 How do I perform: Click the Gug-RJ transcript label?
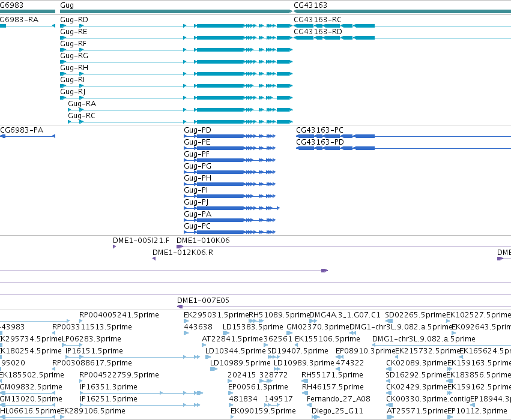coord(73,92)
